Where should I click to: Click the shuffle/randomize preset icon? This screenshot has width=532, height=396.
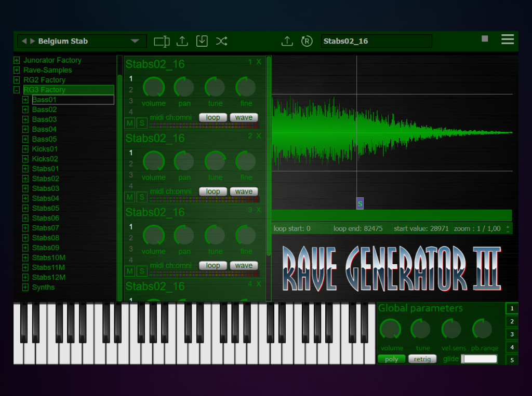[x=222, y=42]
